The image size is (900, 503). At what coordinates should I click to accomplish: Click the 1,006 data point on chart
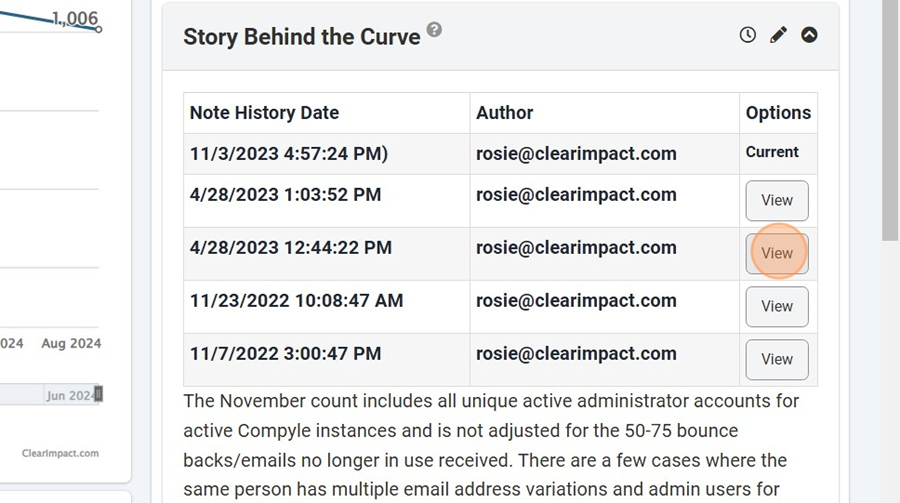click(x=99, y=29)
